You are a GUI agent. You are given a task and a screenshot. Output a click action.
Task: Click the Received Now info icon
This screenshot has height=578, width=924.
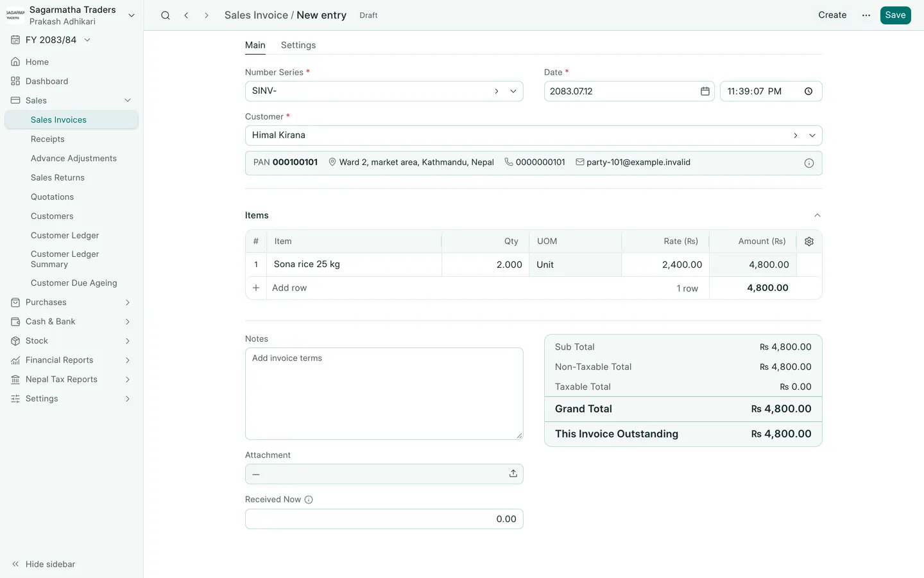pos(309,500)
